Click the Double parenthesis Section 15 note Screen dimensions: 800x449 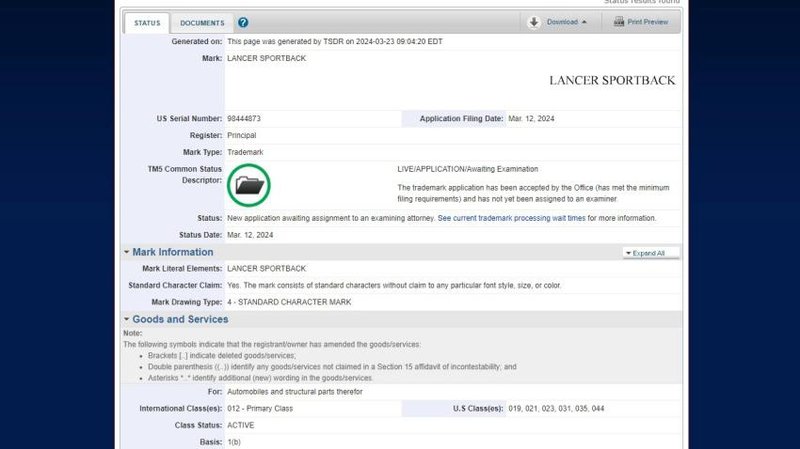coord(332,367)
